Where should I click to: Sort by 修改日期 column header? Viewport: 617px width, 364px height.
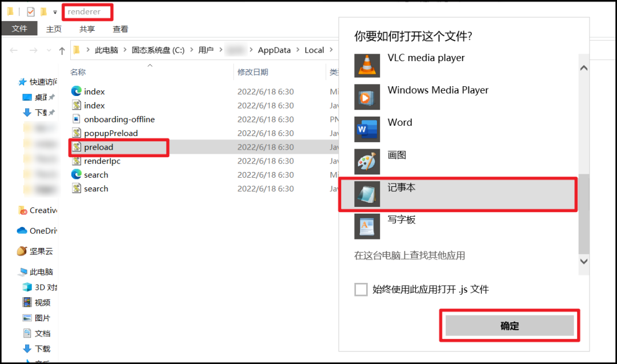pos(253,72)
